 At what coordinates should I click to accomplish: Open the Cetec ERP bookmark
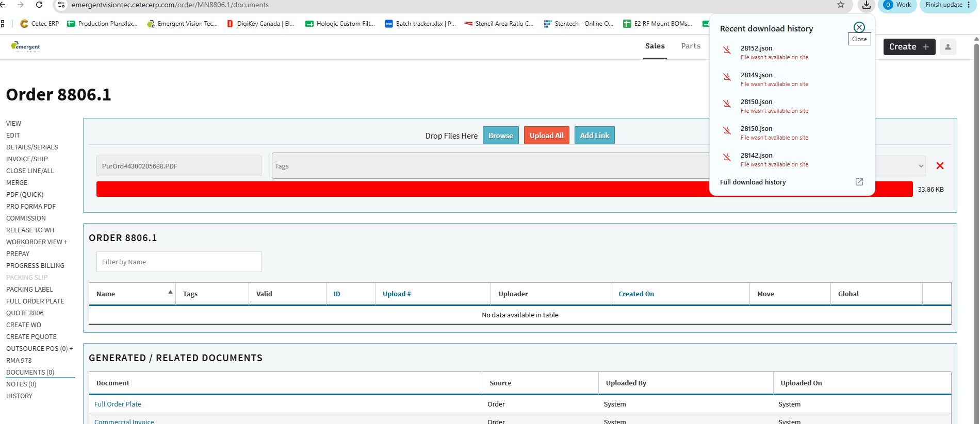(40, 24)
